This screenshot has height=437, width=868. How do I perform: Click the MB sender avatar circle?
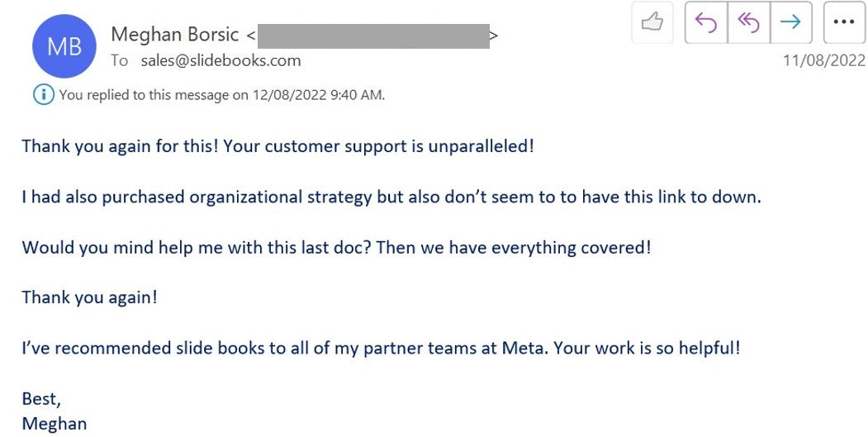point(64,46)
